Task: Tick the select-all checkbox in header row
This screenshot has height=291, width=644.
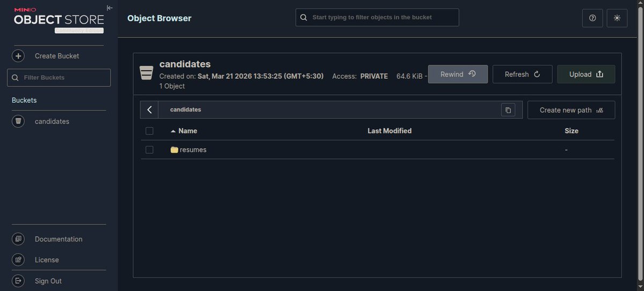Action: tap(149, 131)
